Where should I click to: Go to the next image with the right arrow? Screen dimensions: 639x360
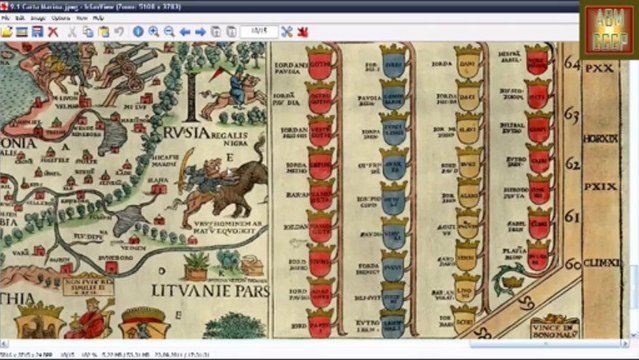(200, 32)
